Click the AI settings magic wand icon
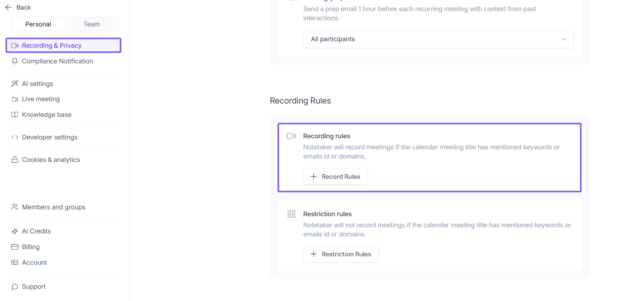This screenshot has width=644, height=301. 15,84
